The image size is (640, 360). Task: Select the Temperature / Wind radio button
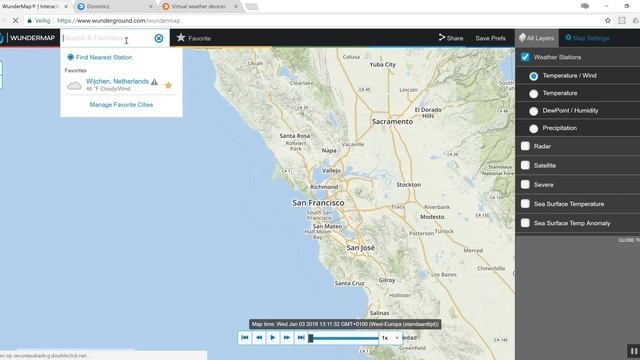533,76
